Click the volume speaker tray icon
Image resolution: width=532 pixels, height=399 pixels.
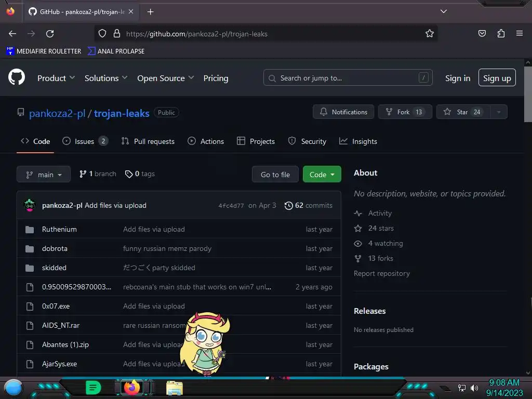[474, 388]
